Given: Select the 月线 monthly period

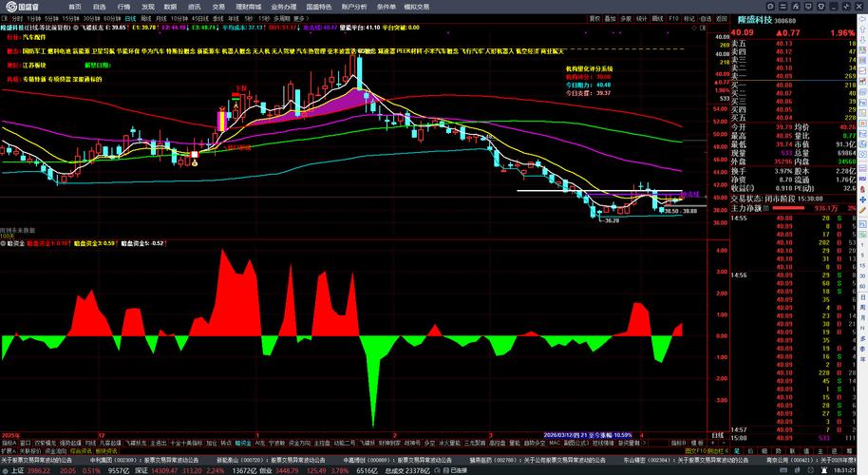Looking at the screenshot, I should 161,18.
